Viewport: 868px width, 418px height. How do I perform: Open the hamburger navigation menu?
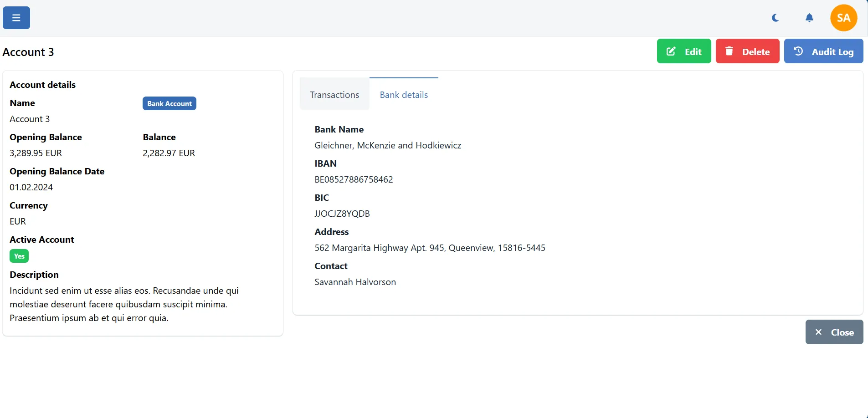[x=16, y=17]
